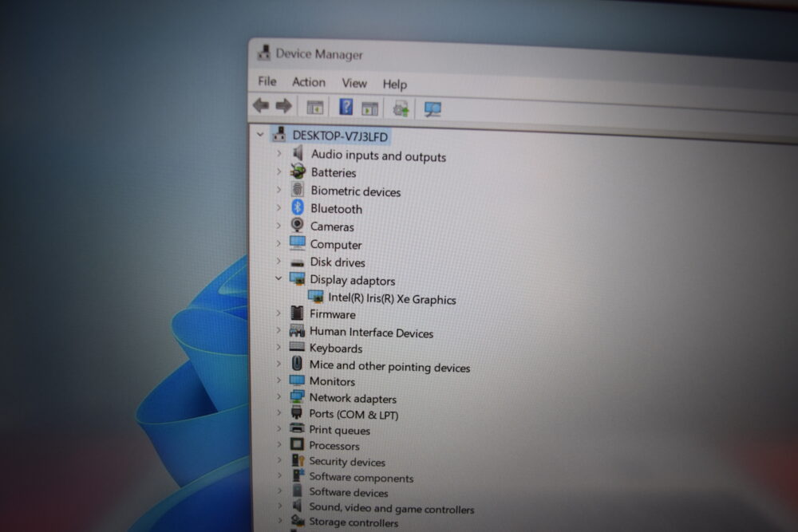
Task: Click the Display adaptors icon
Action: coord(297,278)
